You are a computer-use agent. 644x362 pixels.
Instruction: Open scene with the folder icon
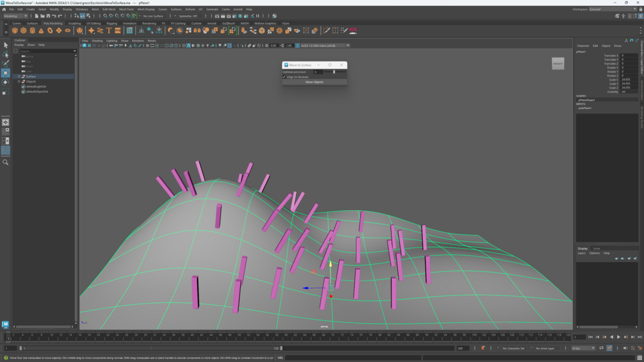click(x=42, y=16)
